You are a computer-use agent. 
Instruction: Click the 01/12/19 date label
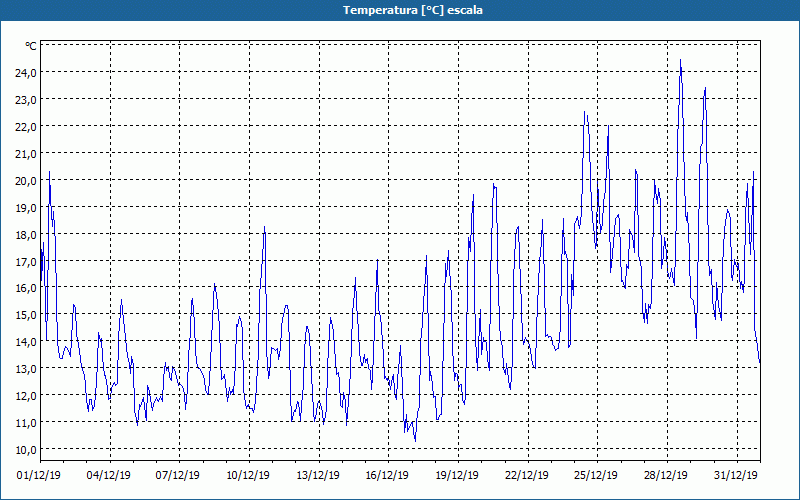[39, 475]
